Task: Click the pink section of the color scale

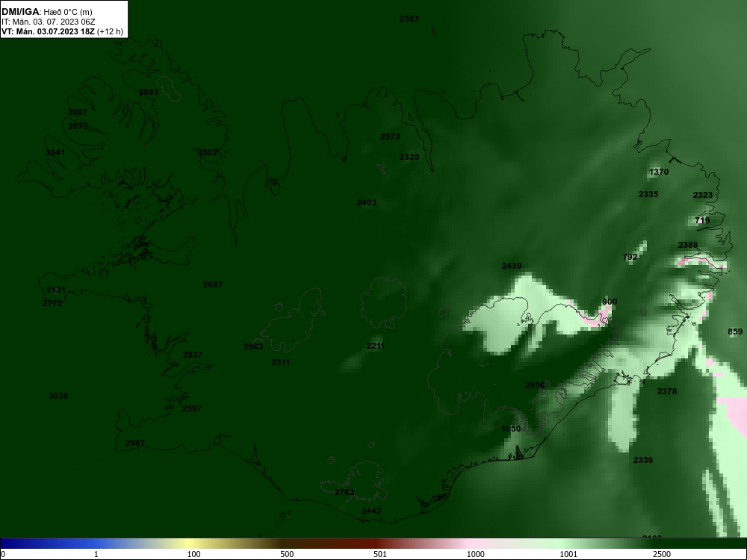Action: tap(469, 544)
